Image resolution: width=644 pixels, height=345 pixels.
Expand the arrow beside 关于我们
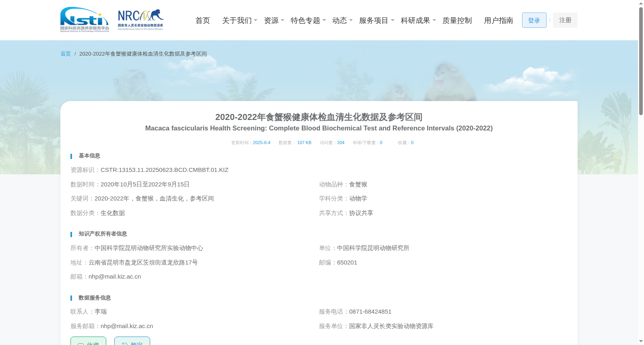click(x=256, y=20)
